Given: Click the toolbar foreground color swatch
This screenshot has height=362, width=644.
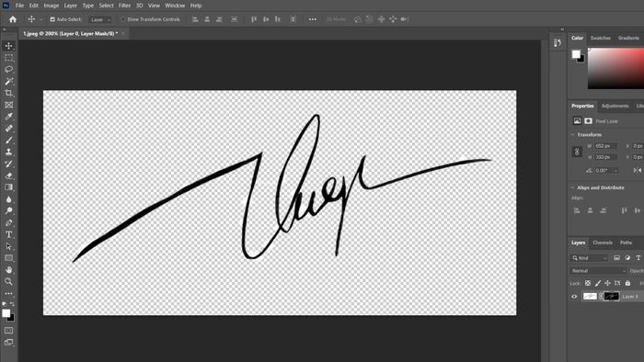Looking at the screenshot, I should pos(6,313).
